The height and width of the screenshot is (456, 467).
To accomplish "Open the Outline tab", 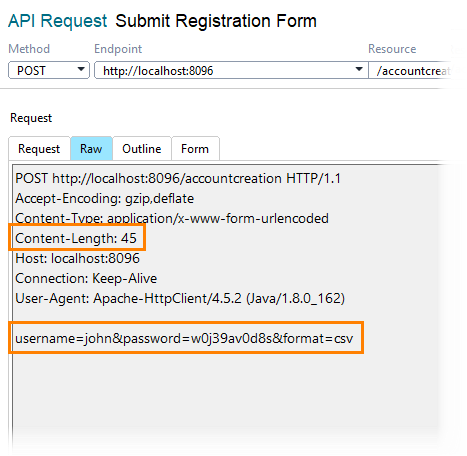I will point(142,148).
